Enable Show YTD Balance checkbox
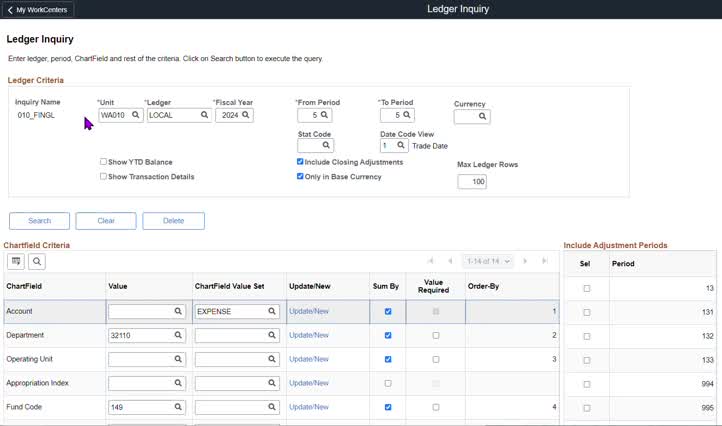This screenshot has width=722, height=426. click(104, 162)
